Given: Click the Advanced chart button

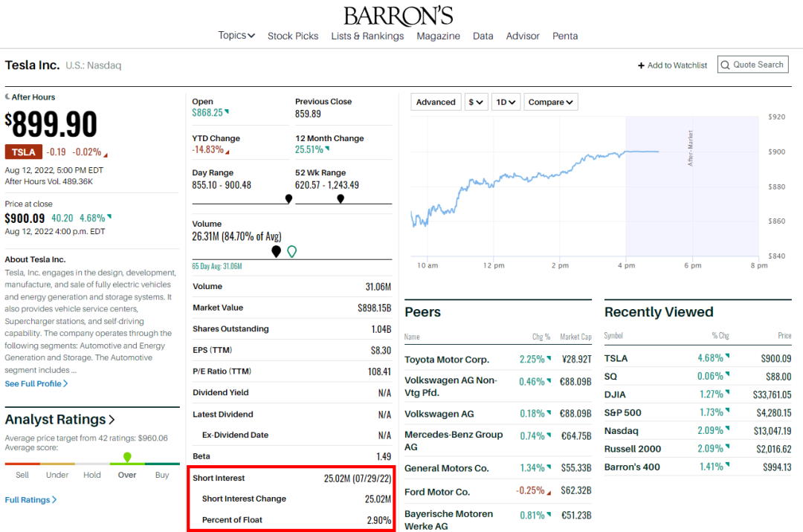Looking at the screenshot, I should click(x=435, y=102).
